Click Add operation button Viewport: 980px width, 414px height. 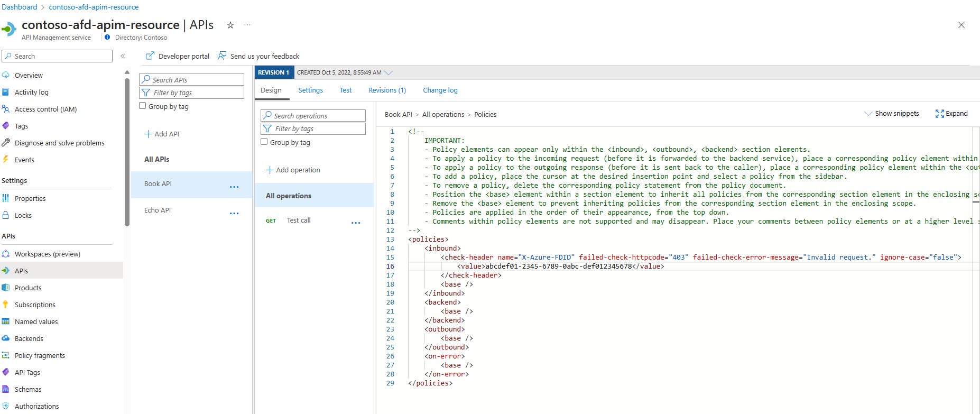coord(293,170)
